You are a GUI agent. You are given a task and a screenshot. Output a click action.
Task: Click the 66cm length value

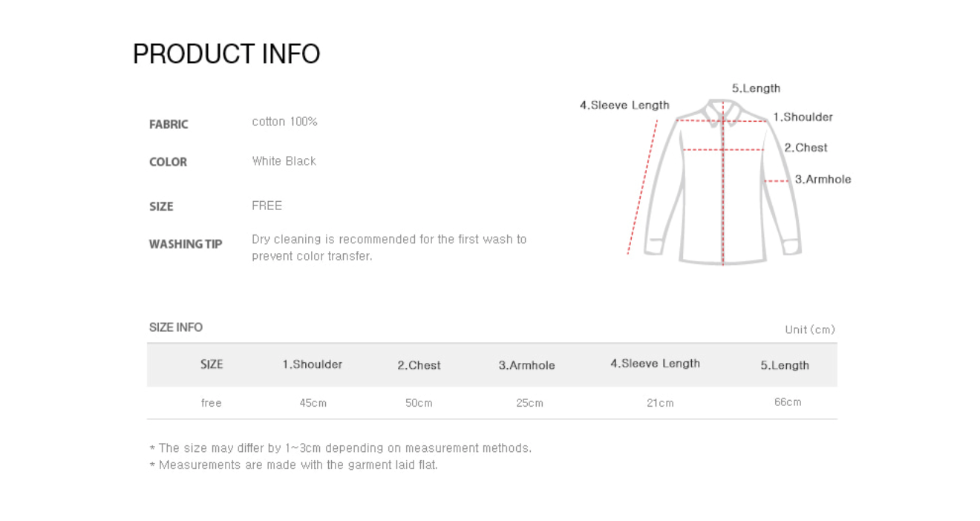[787, 402]
